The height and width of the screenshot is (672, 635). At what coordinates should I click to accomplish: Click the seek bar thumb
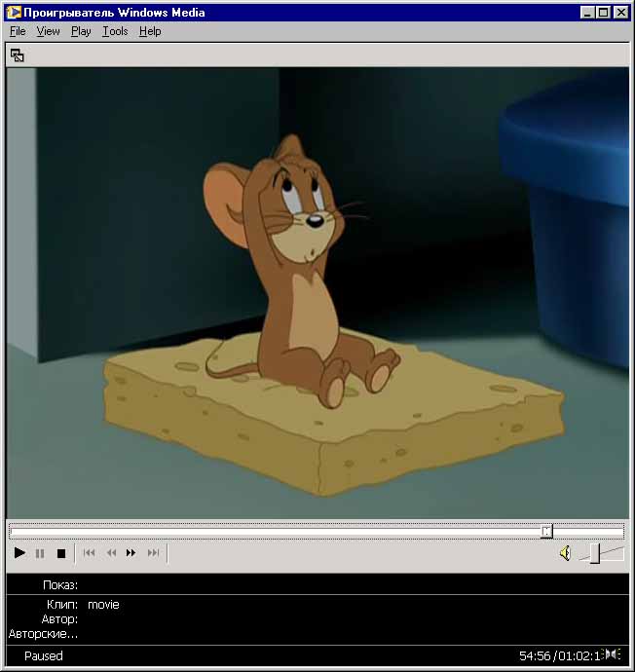tap(546, 532)
